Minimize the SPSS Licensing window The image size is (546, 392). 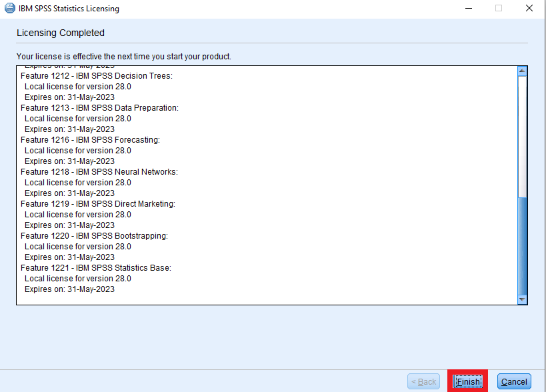(x=467, y=9)
